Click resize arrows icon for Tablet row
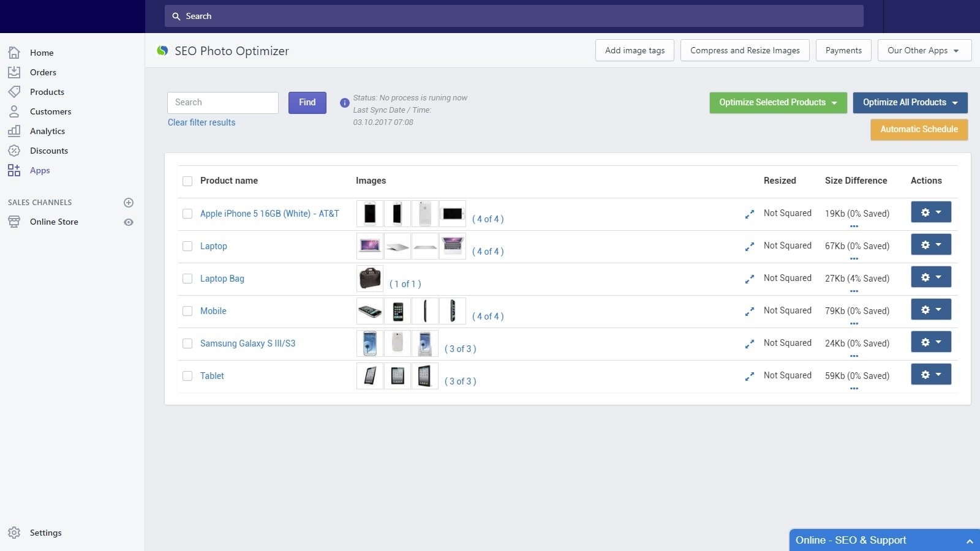Viewport: 980px width, 551px height. [749, 377]
